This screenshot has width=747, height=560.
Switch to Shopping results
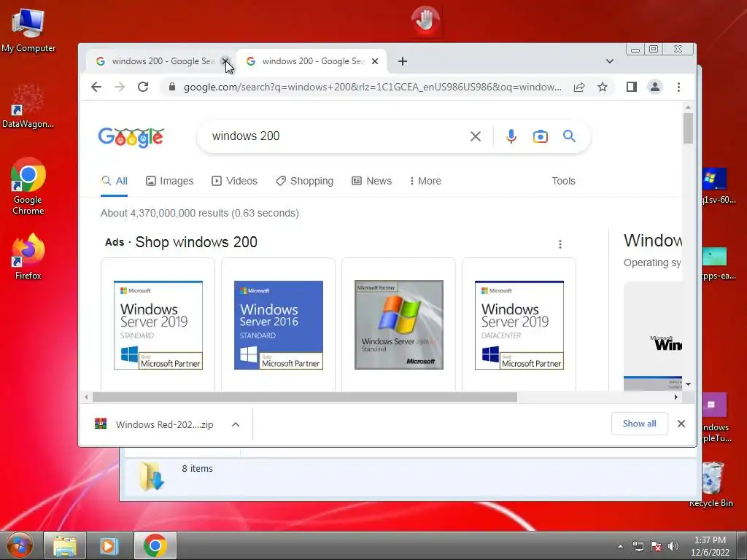point(304,181)
